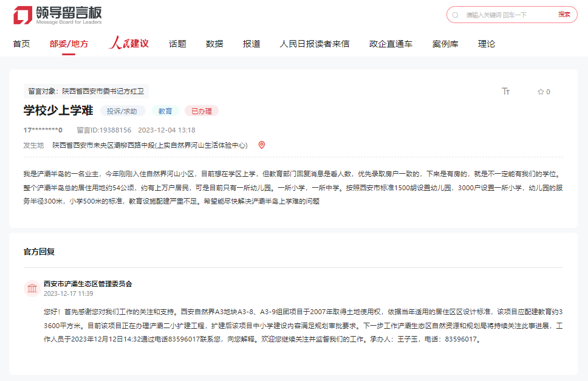Click the government building avatar icon
This screenshot has height=381, width=588.
point(32,289)
